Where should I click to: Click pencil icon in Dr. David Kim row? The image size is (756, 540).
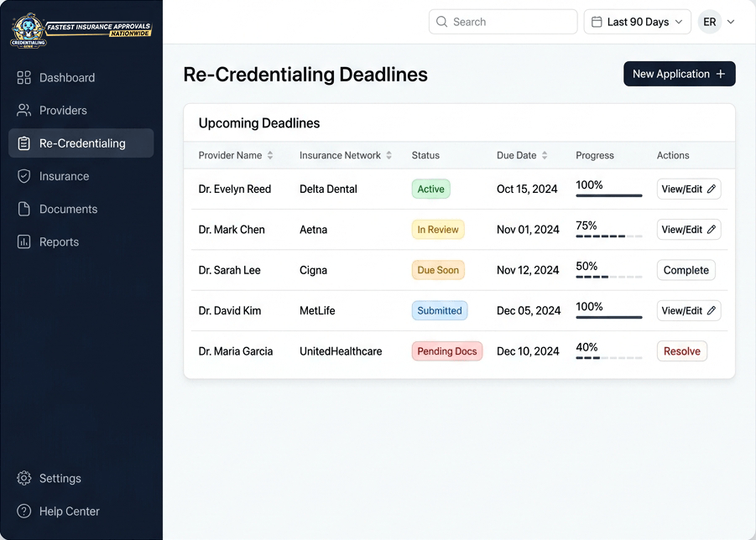click(x=712, y=310)
